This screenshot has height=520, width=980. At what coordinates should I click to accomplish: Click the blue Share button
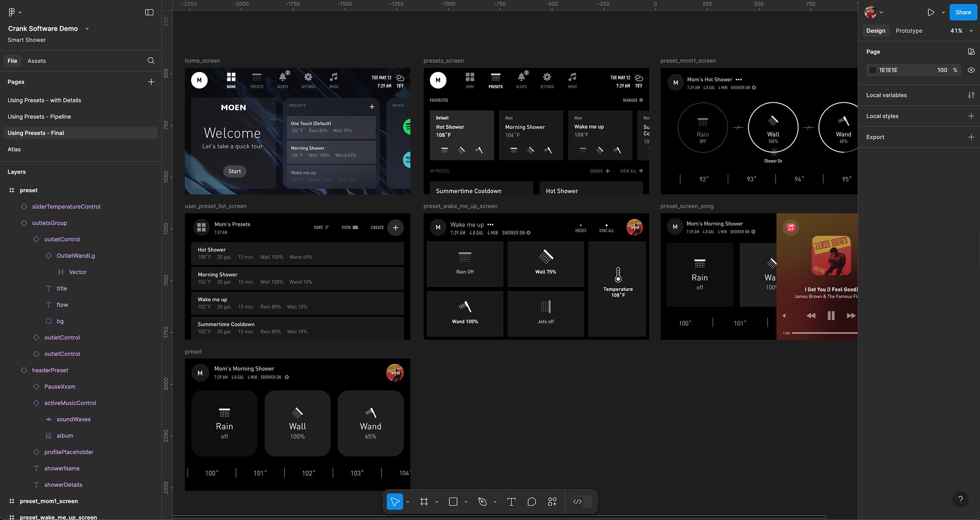tap(963, 12)
